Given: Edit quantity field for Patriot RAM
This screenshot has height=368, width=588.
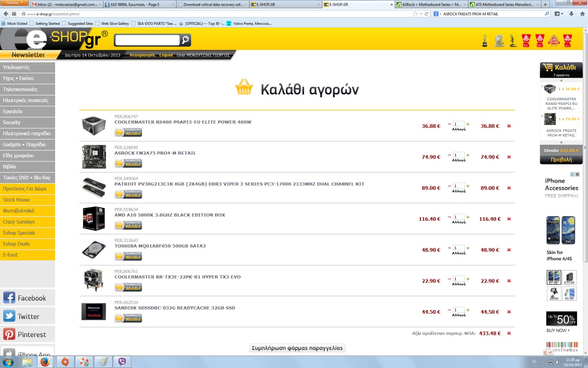Looking at the screenshot, I should (x=458, y=186).
